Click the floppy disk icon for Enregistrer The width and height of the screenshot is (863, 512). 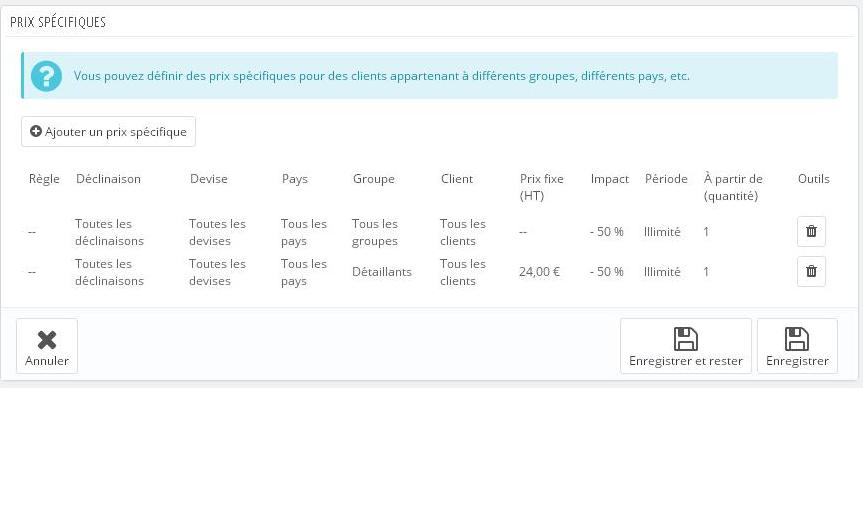pyautogui.click(x=796, y=339)
